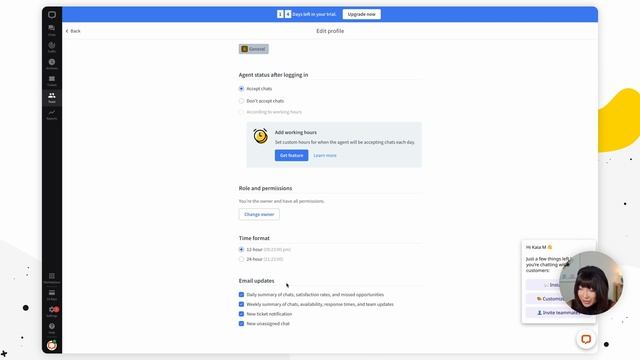Viewport: 640px width, 360px height.
Task: Click 'Days left in your trial' text
Action: point(314,14)
